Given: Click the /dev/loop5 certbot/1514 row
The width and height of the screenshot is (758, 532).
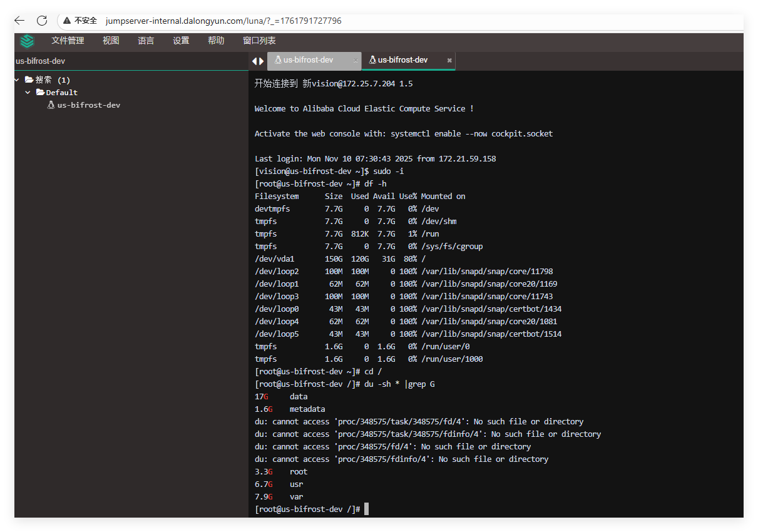Looking at the screenshot, I should click(408, 334).
